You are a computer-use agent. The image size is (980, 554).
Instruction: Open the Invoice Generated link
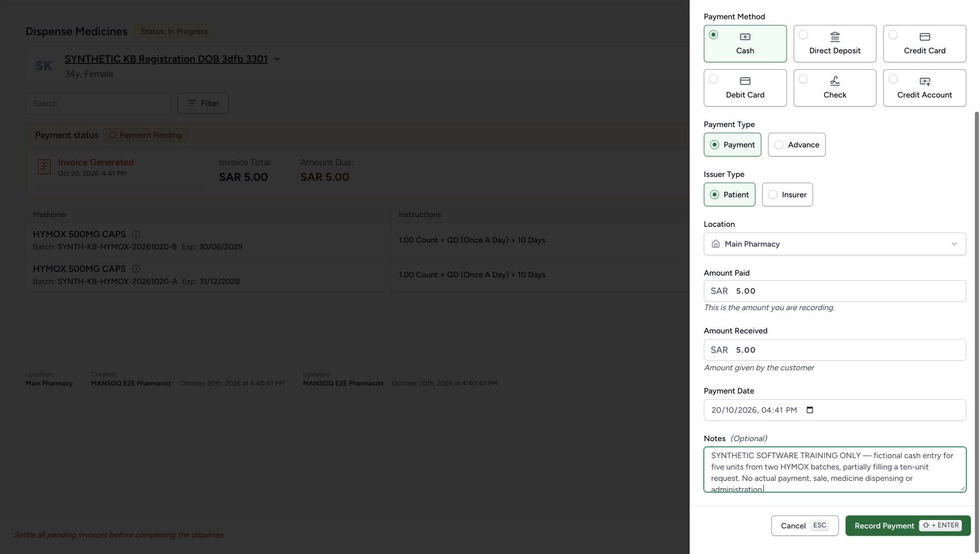pos(96,162)
